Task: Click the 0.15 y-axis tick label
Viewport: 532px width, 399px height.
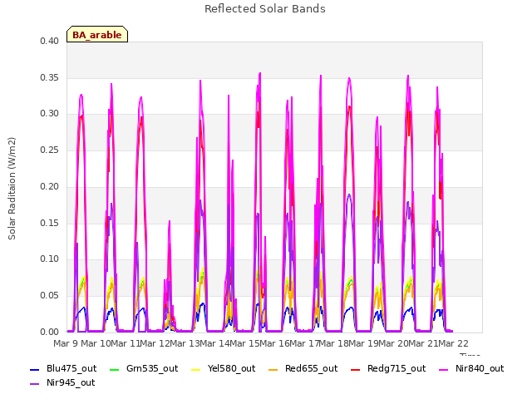Action: pyautogui.click(x=50, y=223)
